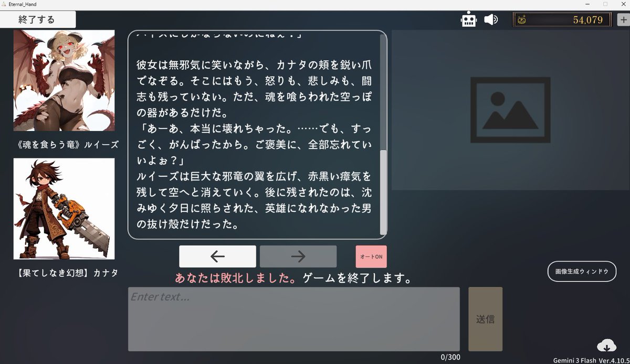Click the 0/300 character counter
This screenshot has height=364, width=630.
450,357
